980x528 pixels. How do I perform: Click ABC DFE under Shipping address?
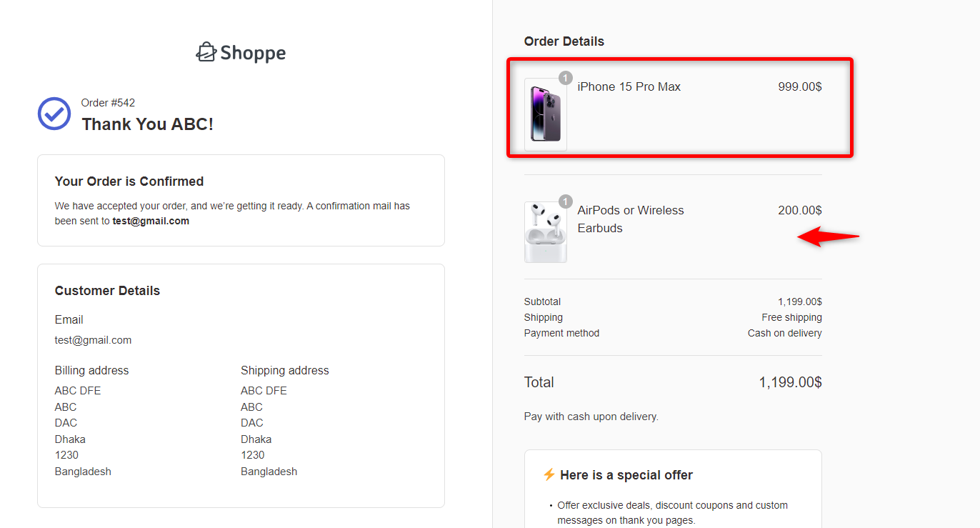[264, 391]
